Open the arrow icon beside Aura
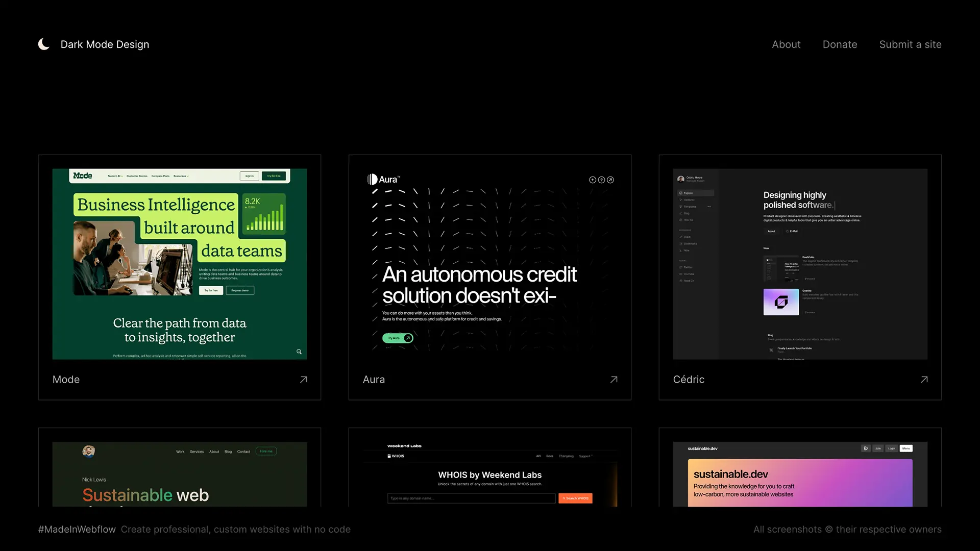Screen dimensions: 980x551 [614, 380]
